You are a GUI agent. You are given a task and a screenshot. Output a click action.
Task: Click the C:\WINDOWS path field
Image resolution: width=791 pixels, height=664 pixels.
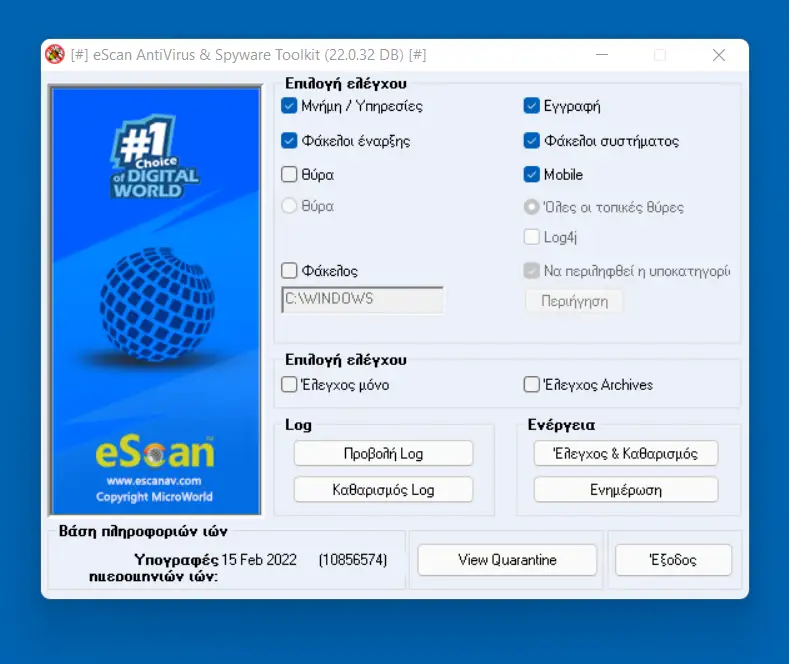[363, 300]
